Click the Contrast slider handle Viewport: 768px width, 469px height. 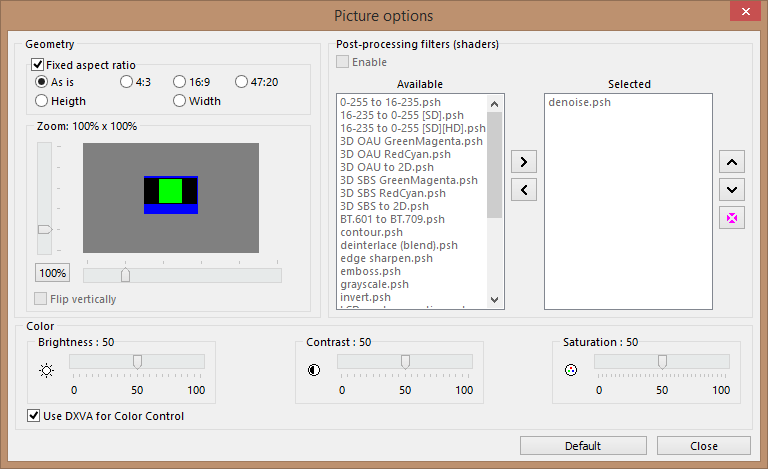tap(405, 361)
